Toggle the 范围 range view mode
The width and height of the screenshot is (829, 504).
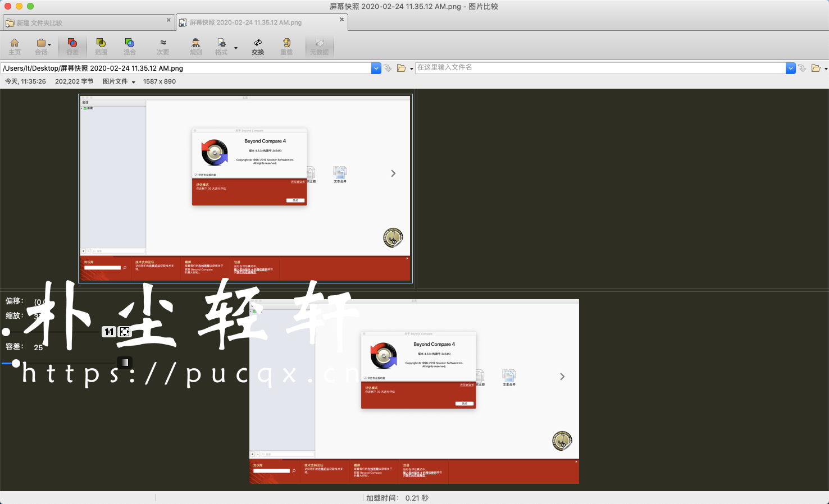[101, 47]
